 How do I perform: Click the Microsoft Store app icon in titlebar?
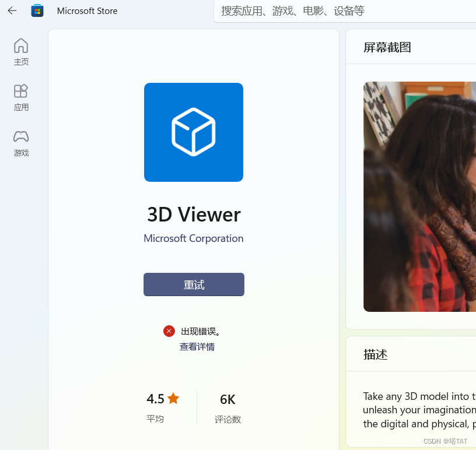pos(37,10)
